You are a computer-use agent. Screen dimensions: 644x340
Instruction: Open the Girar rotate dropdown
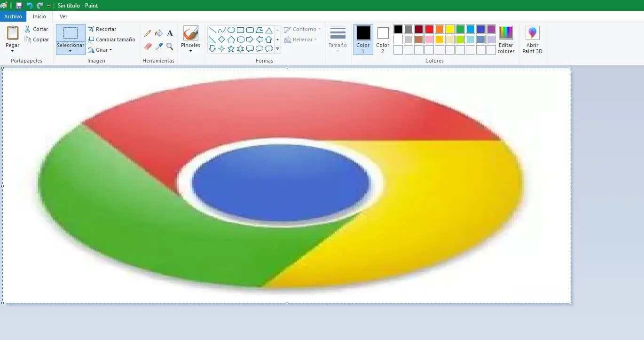[100, 50]
